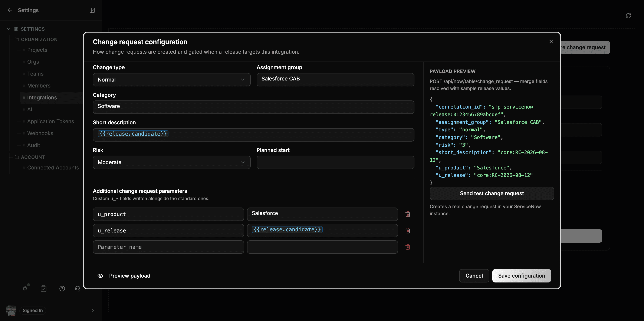Click the Preview payload button

coord(124,276)
